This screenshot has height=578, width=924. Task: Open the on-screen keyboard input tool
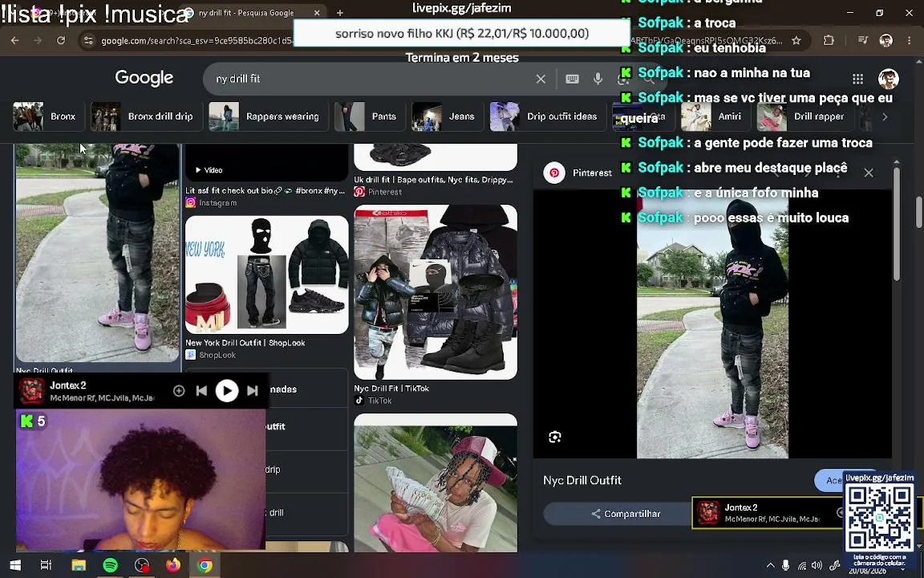572,79
